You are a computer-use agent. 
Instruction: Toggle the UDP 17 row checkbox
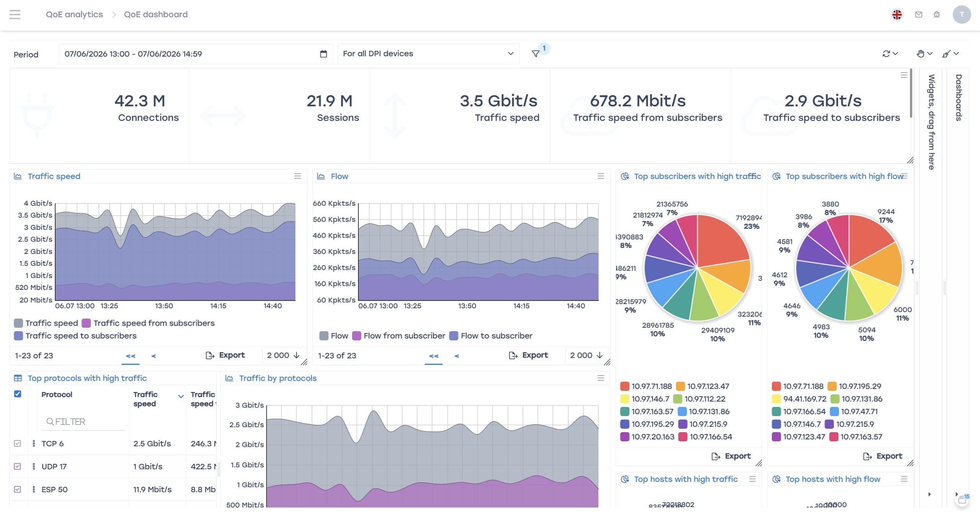[x=17, y=466]
